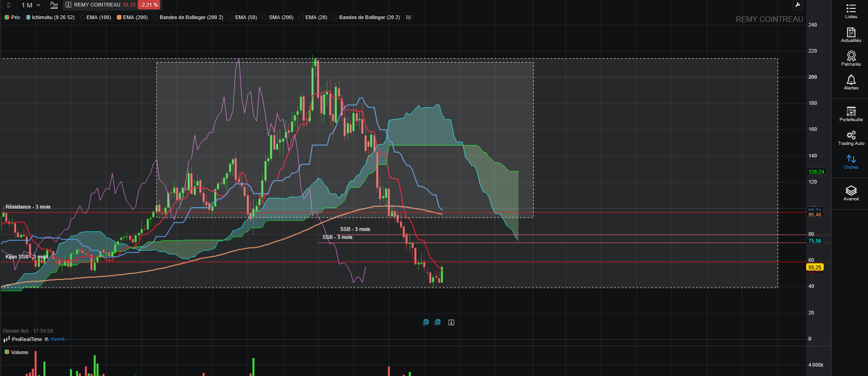Viewport: 868px width, 376px height.
Task: Open the Alertes bell panel
Action: pyautogui.click(x=851, y=82)
